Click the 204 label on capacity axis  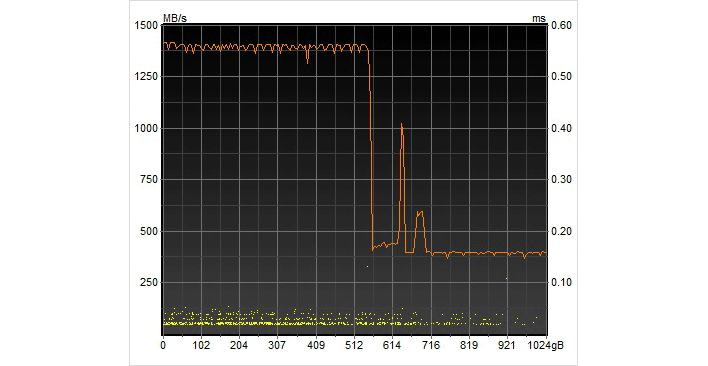pyautogui.click(x=239, y=346)
